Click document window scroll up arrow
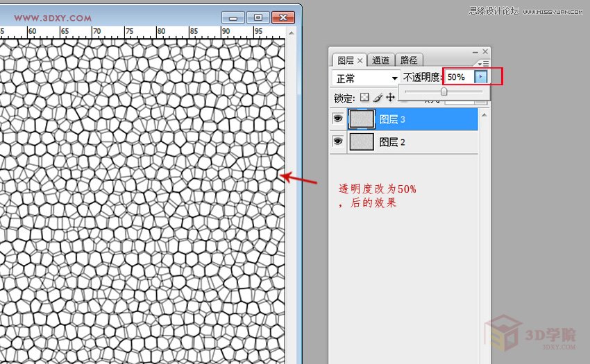This screenshot has width=590, height=364. coord(292,33)
